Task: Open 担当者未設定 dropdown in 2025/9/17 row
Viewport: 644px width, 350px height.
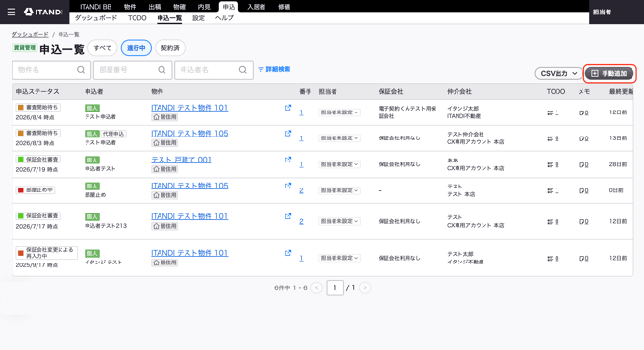Action: (x=339, y=258)
